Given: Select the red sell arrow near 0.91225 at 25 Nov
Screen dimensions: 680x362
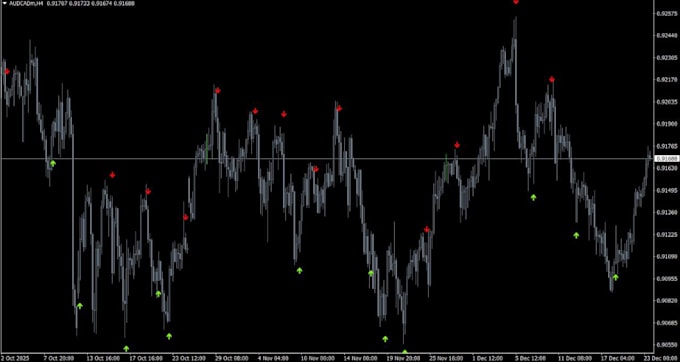Looking at the screenshot, I should [x=427, y=229].
